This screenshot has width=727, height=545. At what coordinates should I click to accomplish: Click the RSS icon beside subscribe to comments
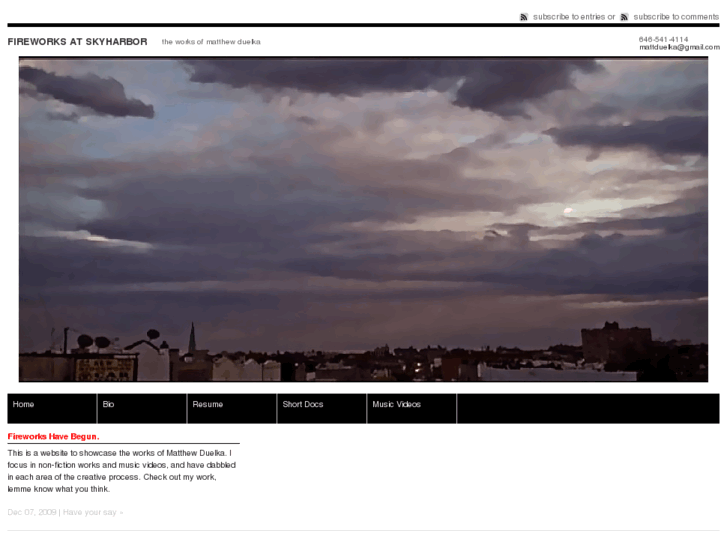[625, 17]
